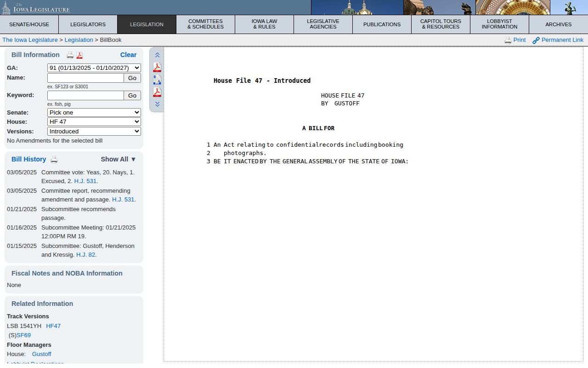Open the Versions dropdown showing Introduced
Viewport: 588px width, 368px height.
click(x=94, y=132)
